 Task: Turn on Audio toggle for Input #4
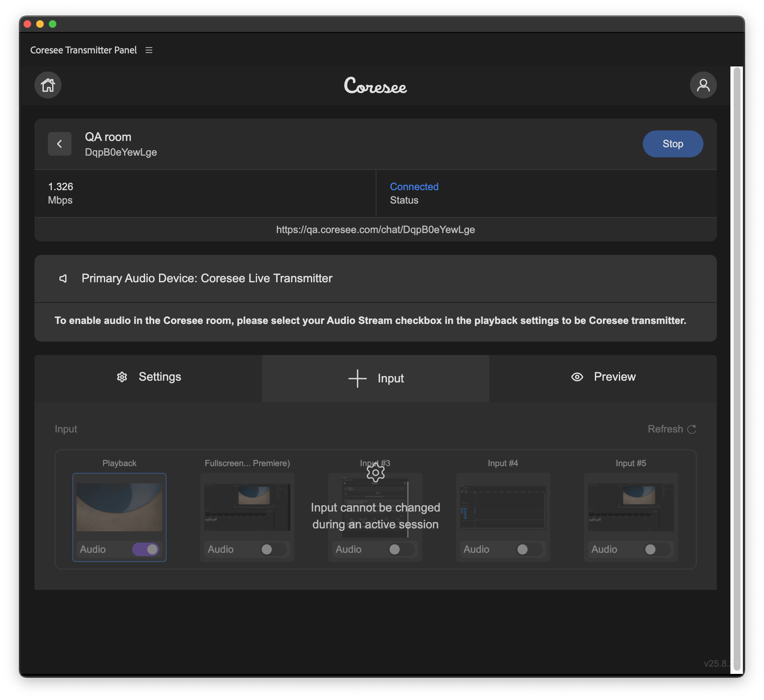point(529,549)
